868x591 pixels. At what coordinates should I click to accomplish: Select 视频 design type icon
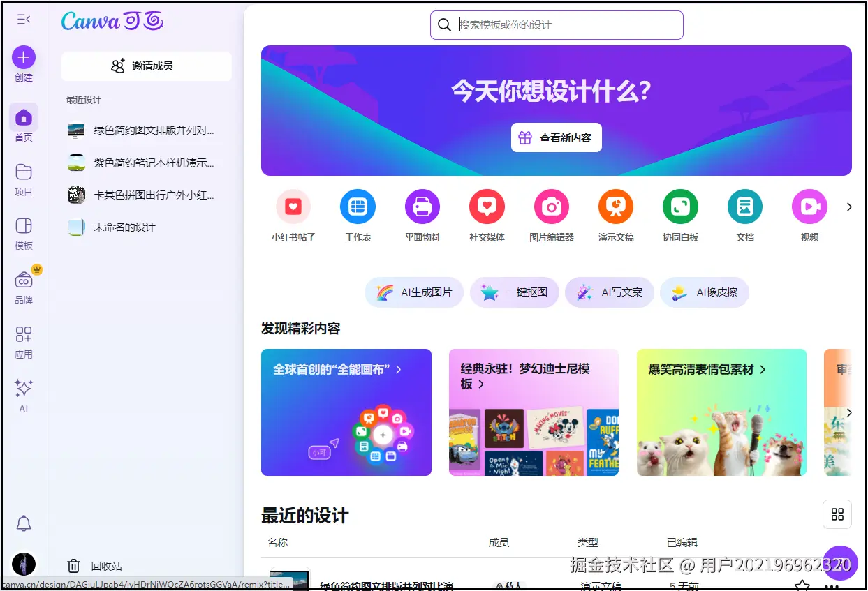pos(809,207)
